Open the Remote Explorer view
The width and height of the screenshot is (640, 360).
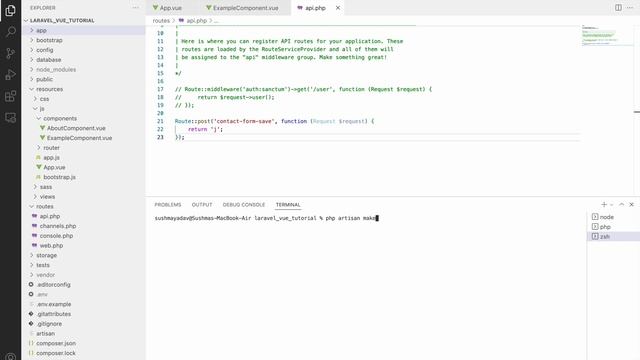(x=11, y=118)
